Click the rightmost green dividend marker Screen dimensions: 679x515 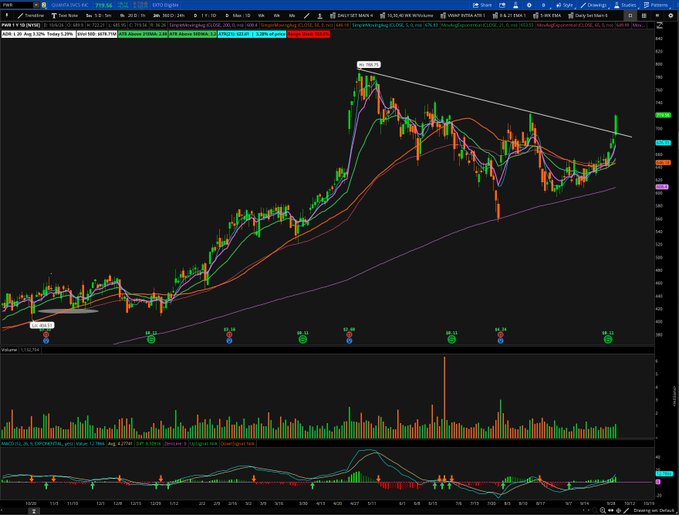(608, 340)
